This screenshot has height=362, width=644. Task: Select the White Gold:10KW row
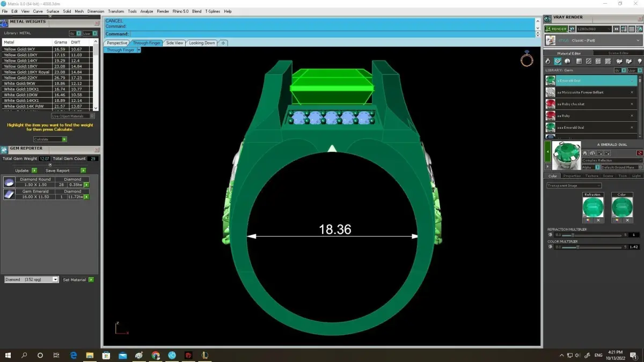pos(47,95)
